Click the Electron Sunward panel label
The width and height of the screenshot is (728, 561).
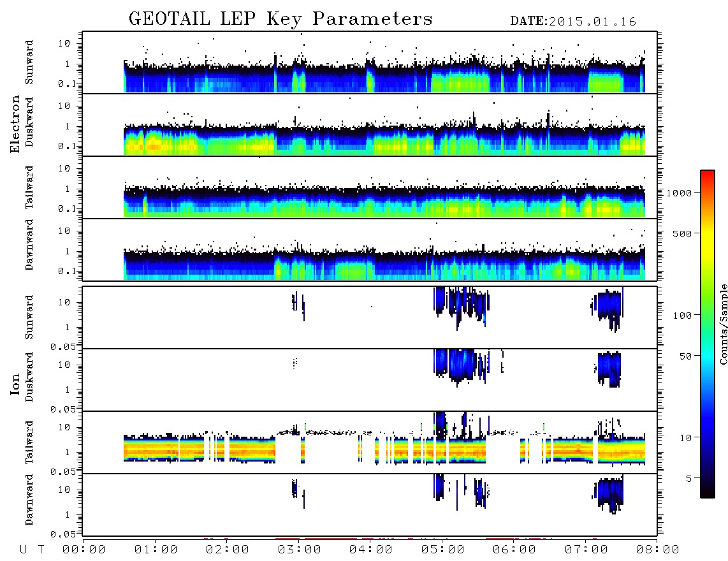point(29,62)
